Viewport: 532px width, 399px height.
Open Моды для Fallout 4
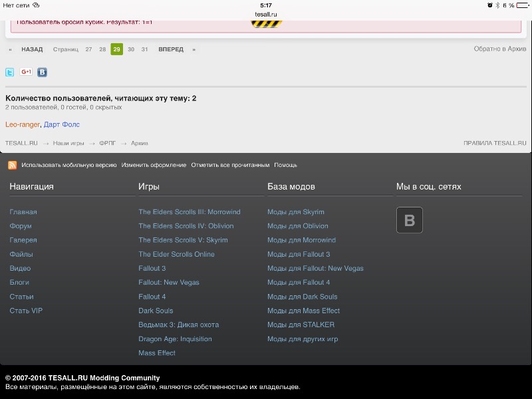pyautogui.click(x=299, y=282)
